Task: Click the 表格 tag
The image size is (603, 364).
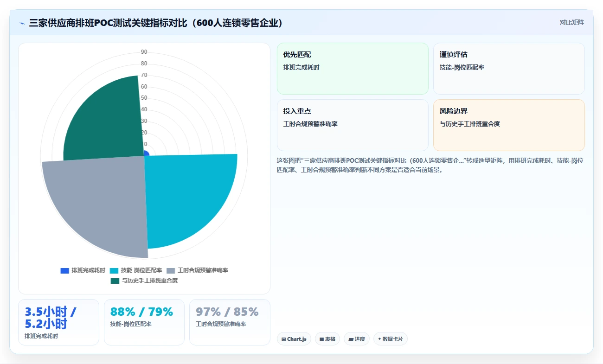Action: click(327, 339)
